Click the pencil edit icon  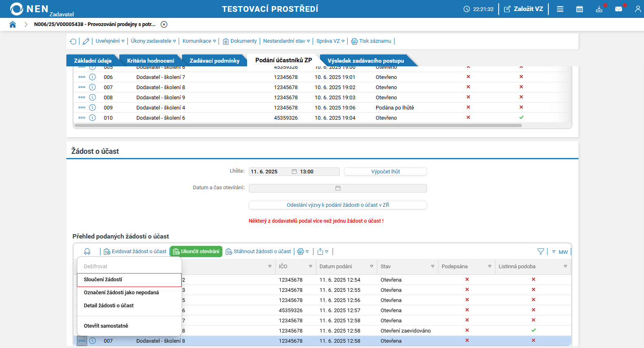pos(86,41)
